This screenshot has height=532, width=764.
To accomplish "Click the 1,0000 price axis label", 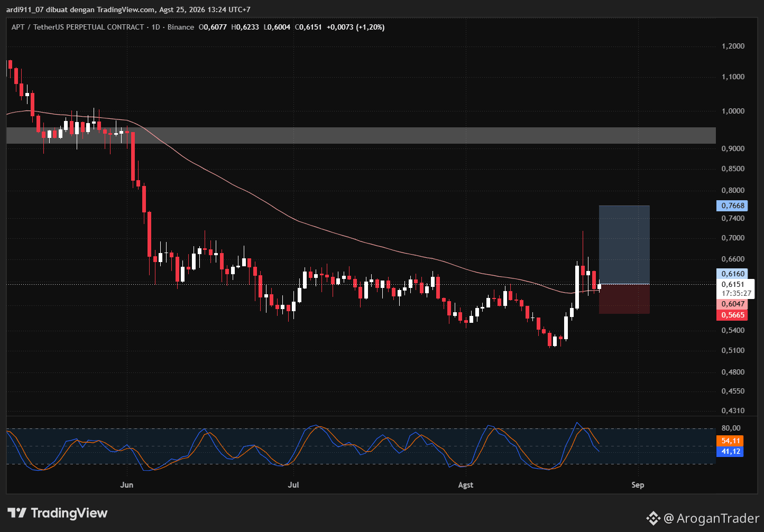I will [x=733, y=111].
